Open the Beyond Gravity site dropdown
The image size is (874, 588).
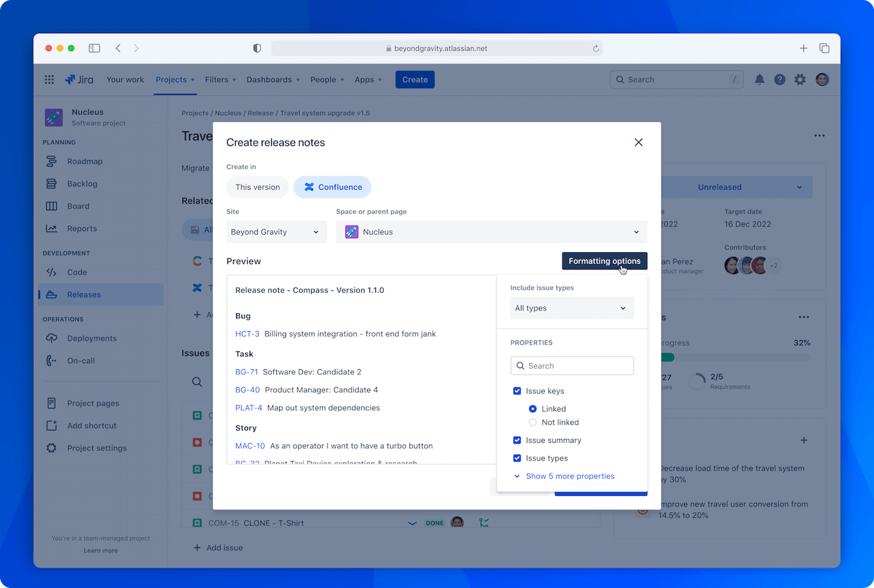[276, 232]
